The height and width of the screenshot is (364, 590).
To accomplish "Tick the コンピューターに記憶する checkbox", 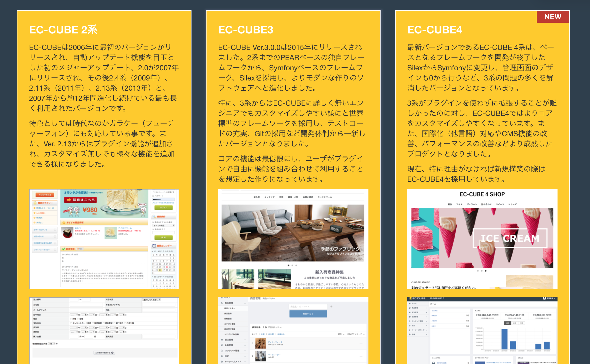I will [154, 192].
